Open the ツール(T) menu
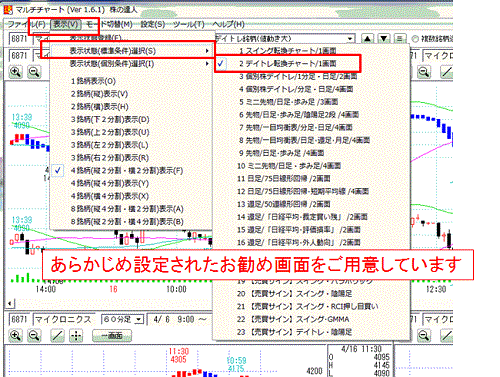This screenshot has height=377, width=500. [x=189, y=24]
